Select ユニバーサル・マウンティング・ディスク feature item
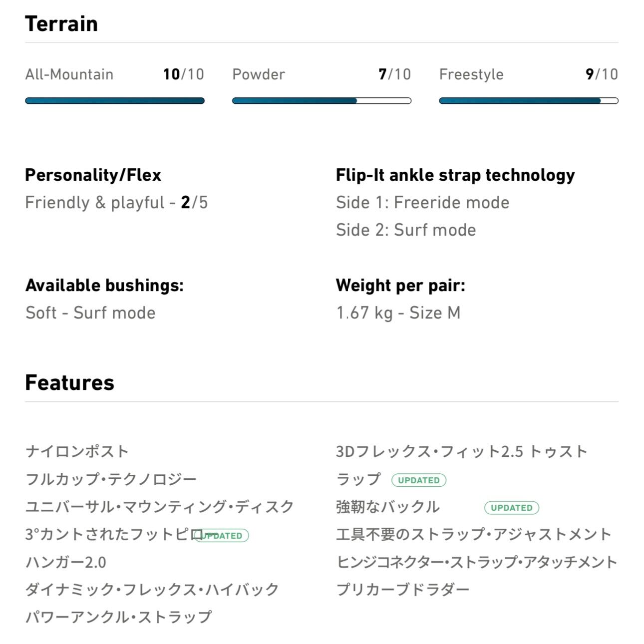The width and height of the screenshot is (644, 644). 160,507
